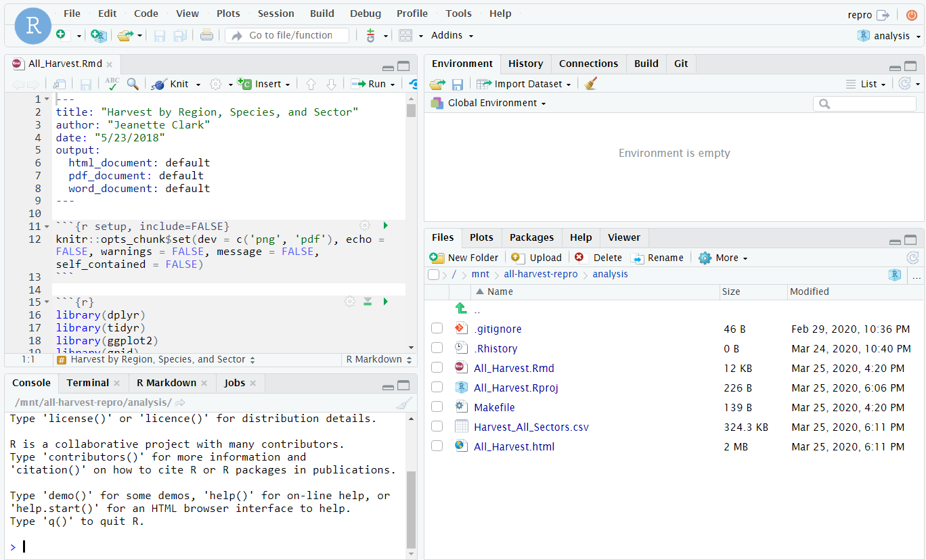926x560 pixels.
Task: Clear environment objects with broom icon
Action: pos(591,84)
